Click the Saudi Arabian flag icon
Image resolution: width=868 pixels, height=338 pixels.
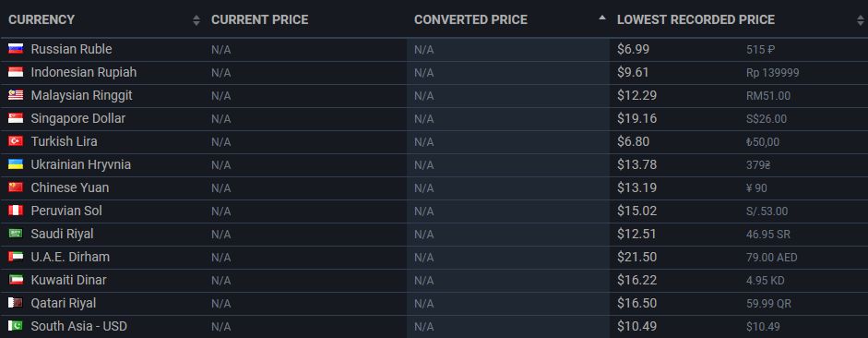pyautogui.click(x=16, y=234)
